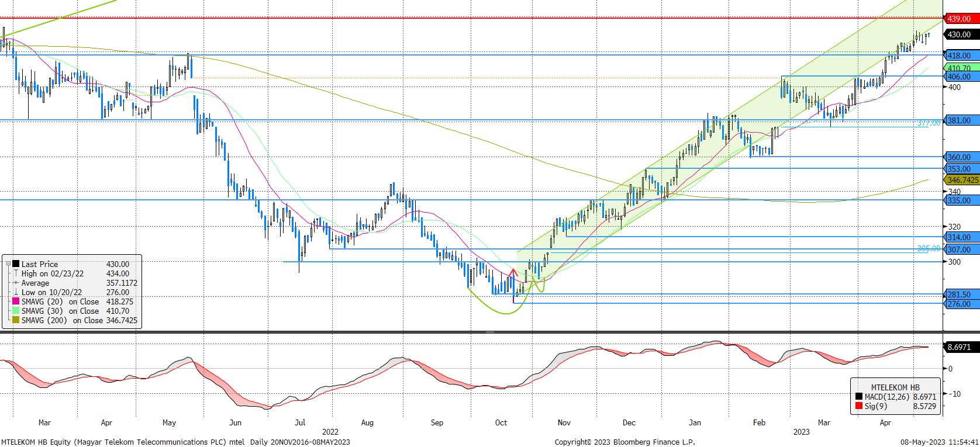Click the olive 346.7425 axis label
Screen dimensions: 980x447
(962, 180)
